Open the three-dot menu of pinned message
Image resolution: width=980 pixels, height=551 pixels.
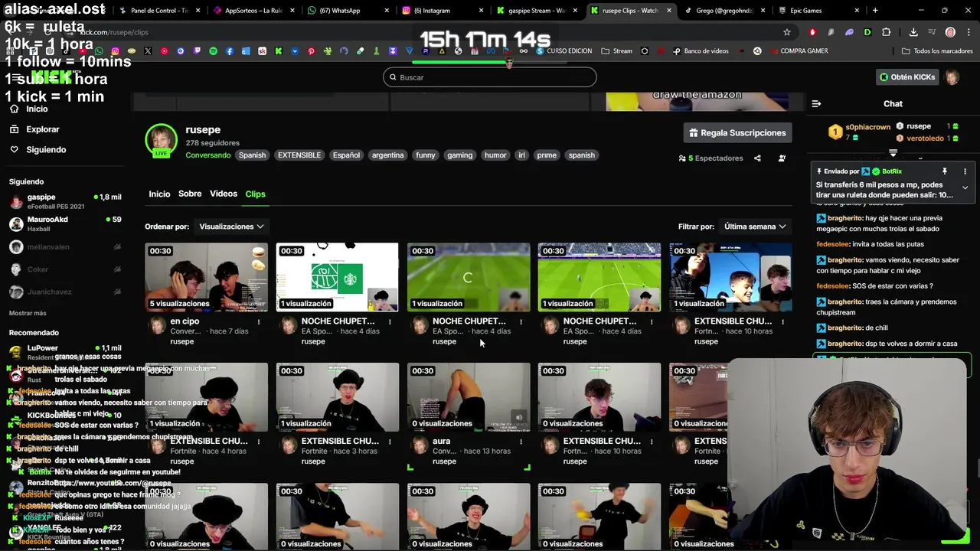(965, 171)
